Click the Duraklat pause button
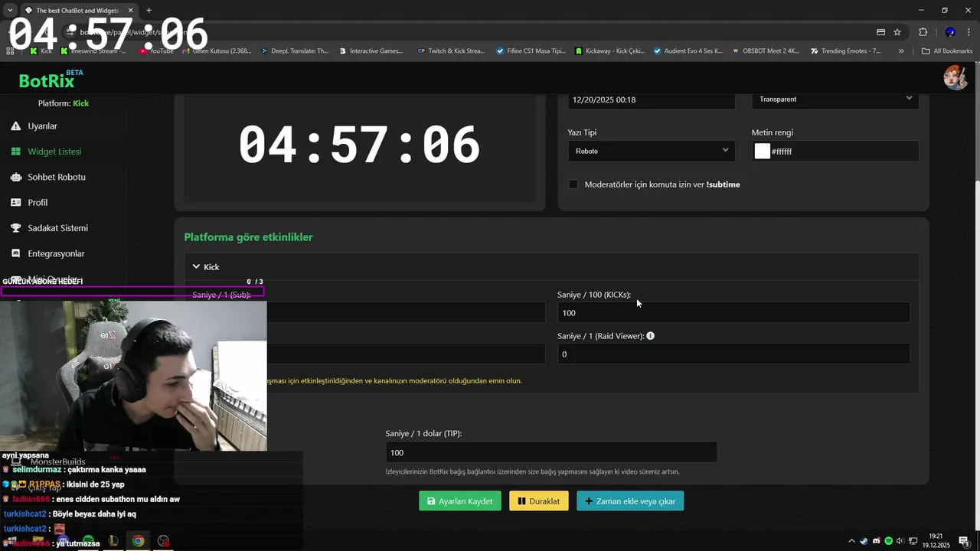980x551 pixels. pos(539,501)
